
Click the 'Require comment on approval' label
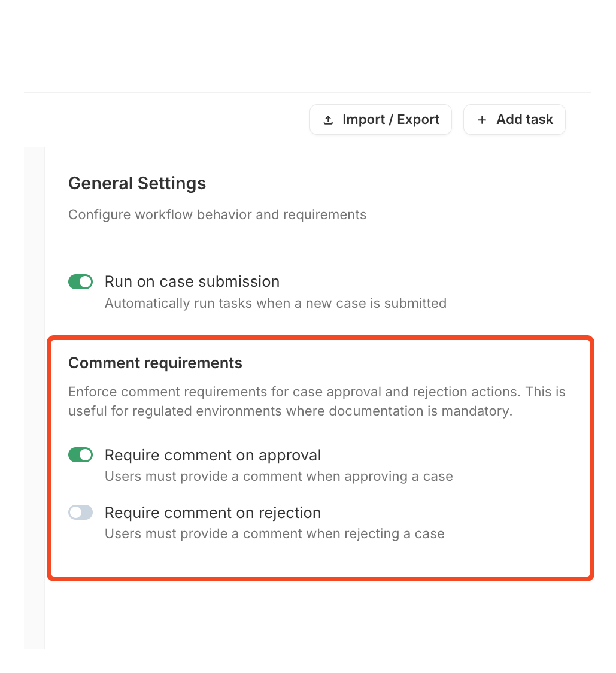point(213,455)
